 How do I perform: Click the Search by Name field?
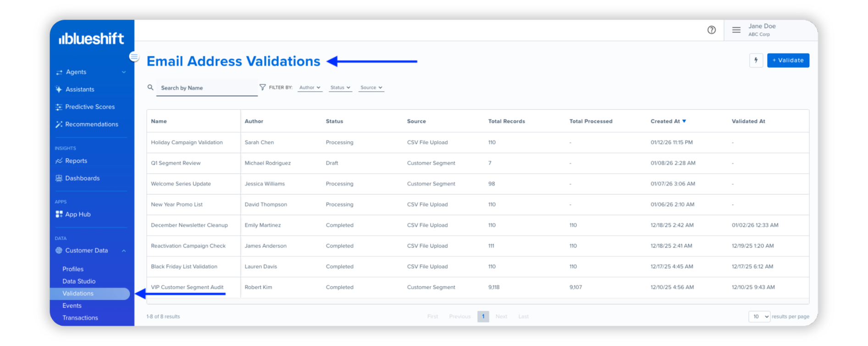tap(206, 88)
